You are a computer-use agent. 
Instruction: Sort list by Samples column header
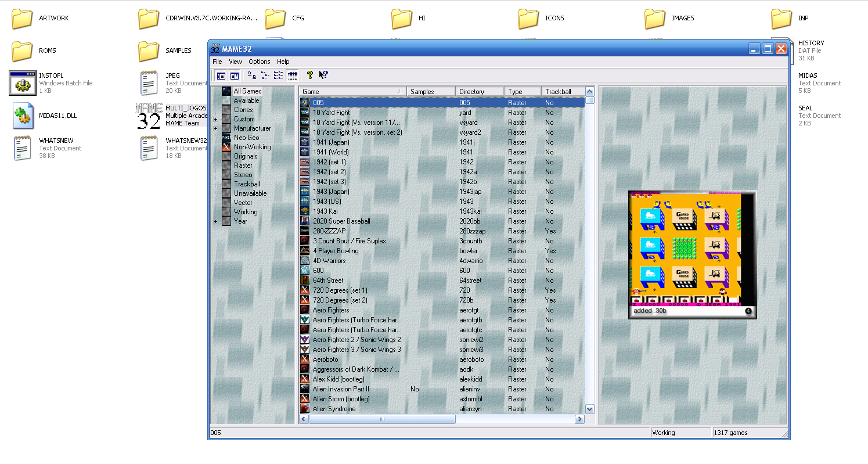(431, 92)
